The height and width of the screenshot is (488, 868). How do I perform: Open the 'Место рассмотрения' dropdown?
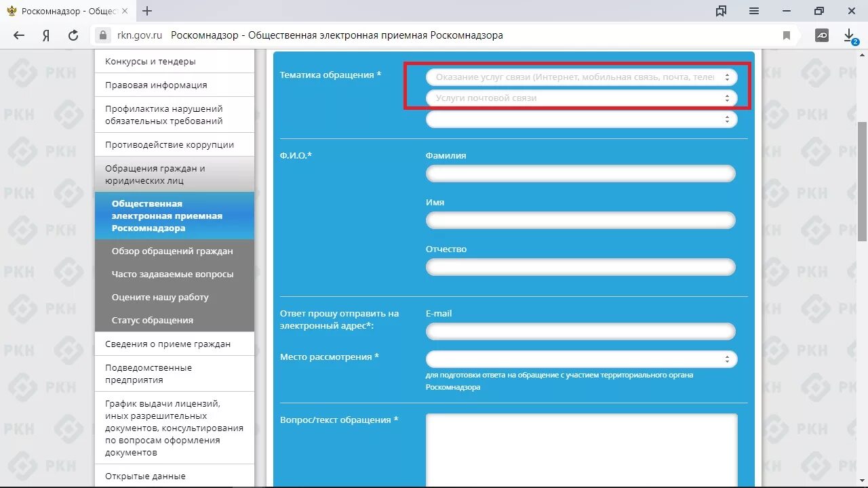coord(581,359)
